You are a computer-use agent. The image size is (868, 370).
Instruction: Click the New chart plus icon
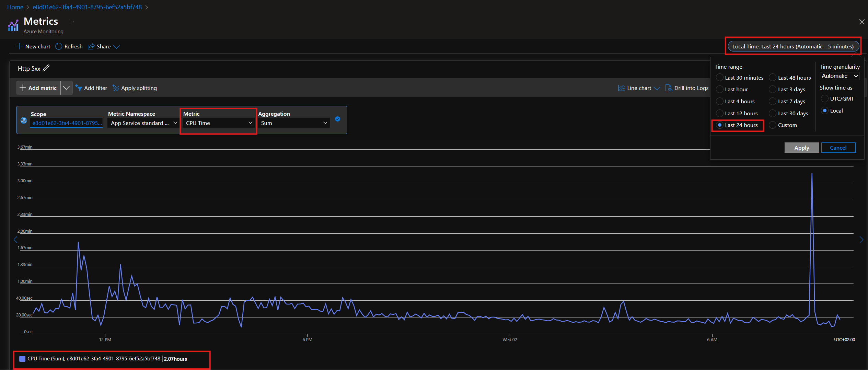click(19, 46)
